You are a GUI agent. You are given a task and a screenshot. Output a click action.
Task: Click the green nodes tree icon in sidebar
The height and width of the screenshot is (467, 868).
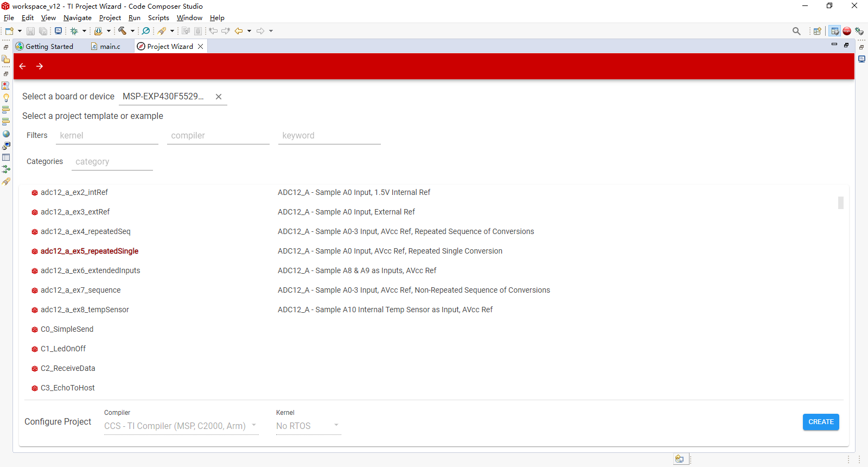pos(6,169)
